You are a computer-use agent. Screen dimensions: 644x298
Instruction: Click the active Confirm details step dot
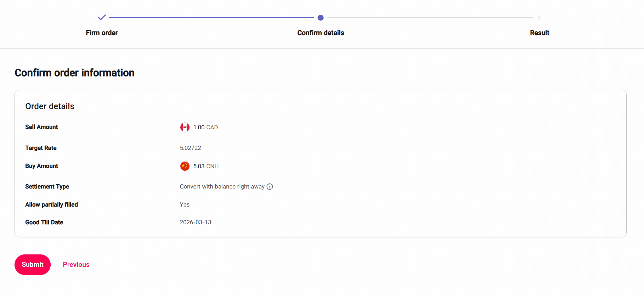tap(321, 18)
